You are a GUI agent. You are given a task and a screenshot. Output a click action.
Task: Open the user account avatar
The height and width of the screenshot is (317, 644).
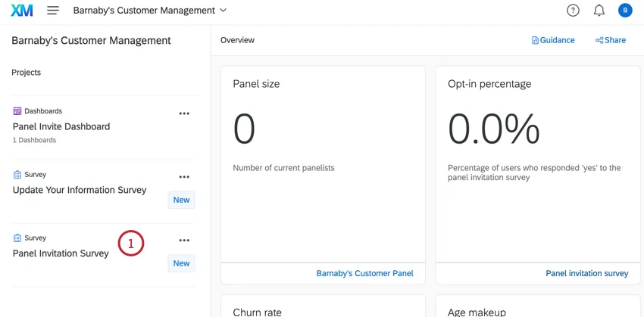pyautogui.click(x=624, y=11)
